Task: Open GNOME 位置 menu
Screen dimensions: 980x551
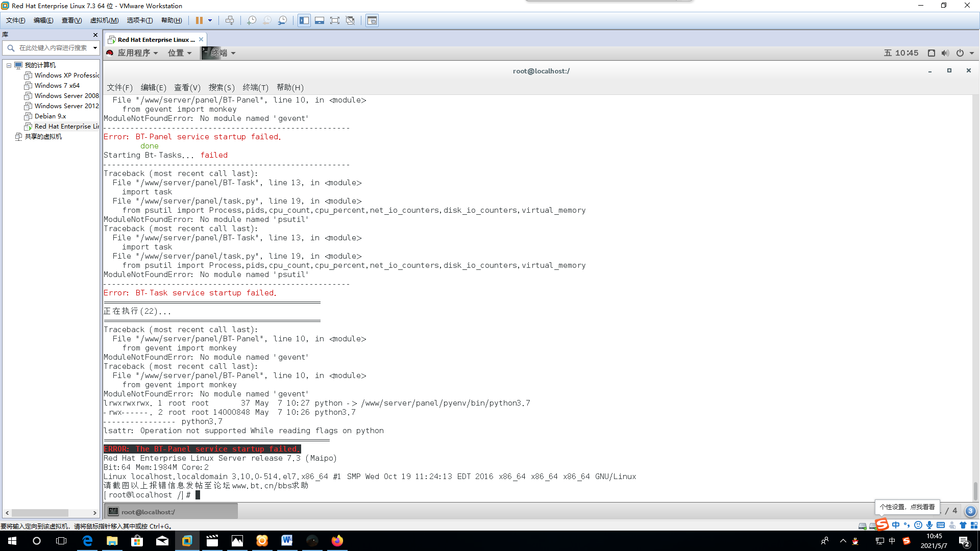Action: click(180, 53)
